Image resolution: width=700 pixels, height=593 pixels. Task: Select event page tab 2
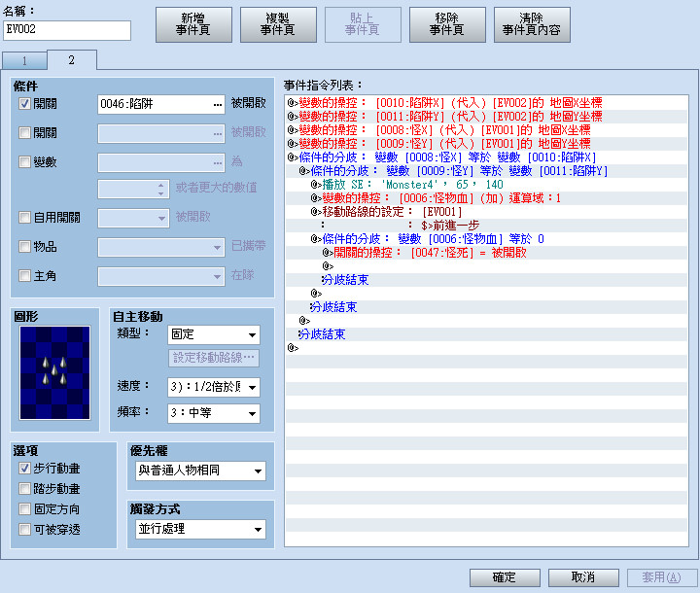click(x=71, y=60)
